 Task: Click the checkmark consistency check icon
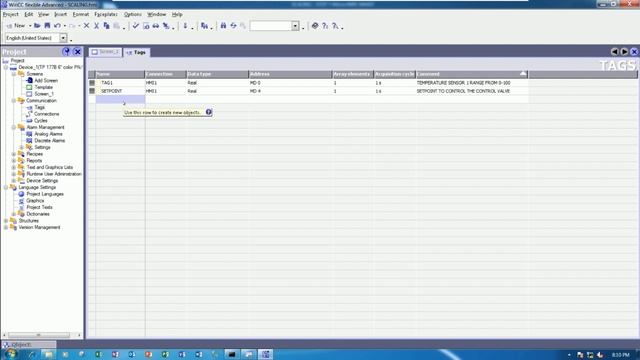136,26
